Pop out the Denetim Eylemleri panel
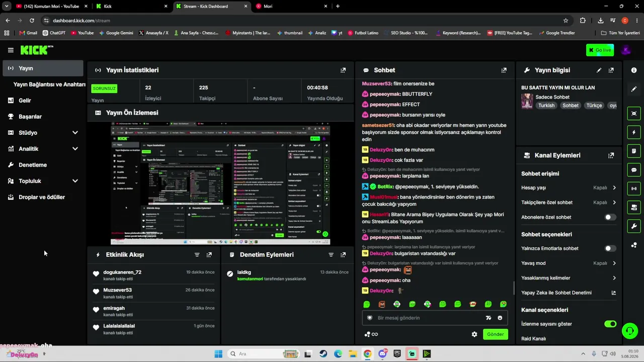 343,255
